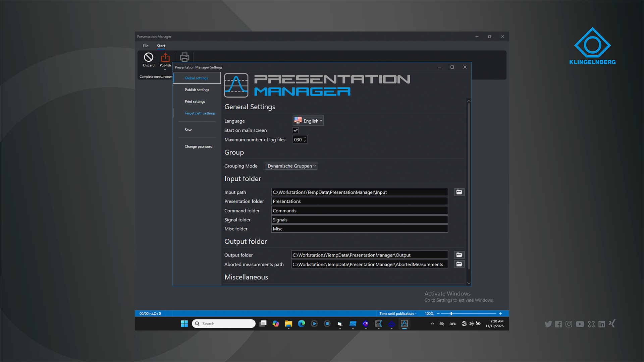Click the 00/00 n.i.O.: 0 status text
Viewport: 644px width, 362px height.
tap(150, 314)
